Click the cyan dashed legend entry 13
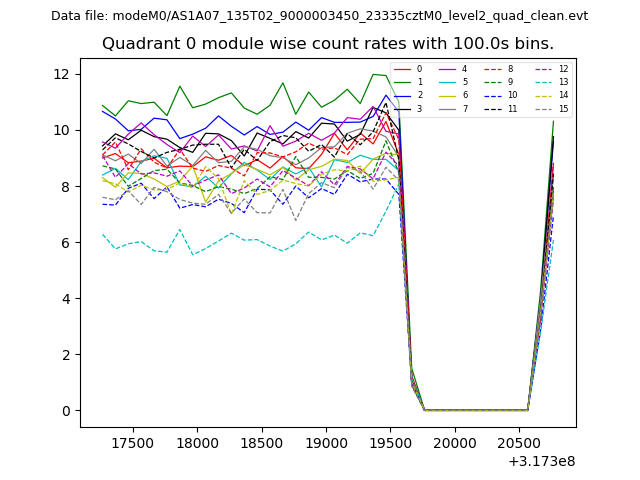Viewport: 640px width, 480px height. coord(549,82)
